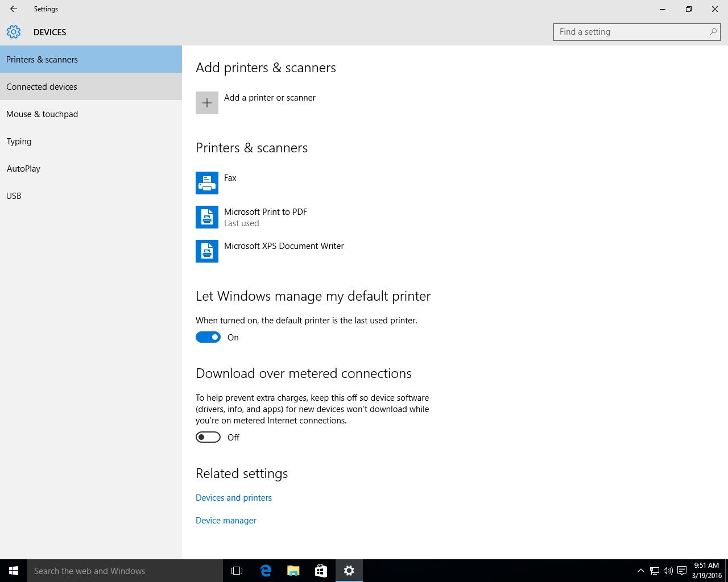Select the Printers & scanners tab
Viewport: 728px width, 582px height.
[x=91, y=59]
